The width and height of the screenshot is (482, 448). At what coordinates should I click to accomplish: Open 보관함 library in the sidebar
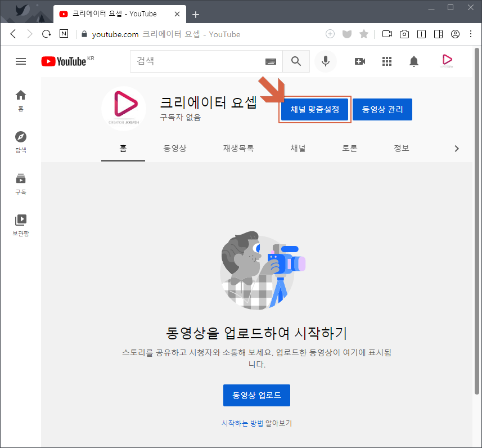point(21,225)
